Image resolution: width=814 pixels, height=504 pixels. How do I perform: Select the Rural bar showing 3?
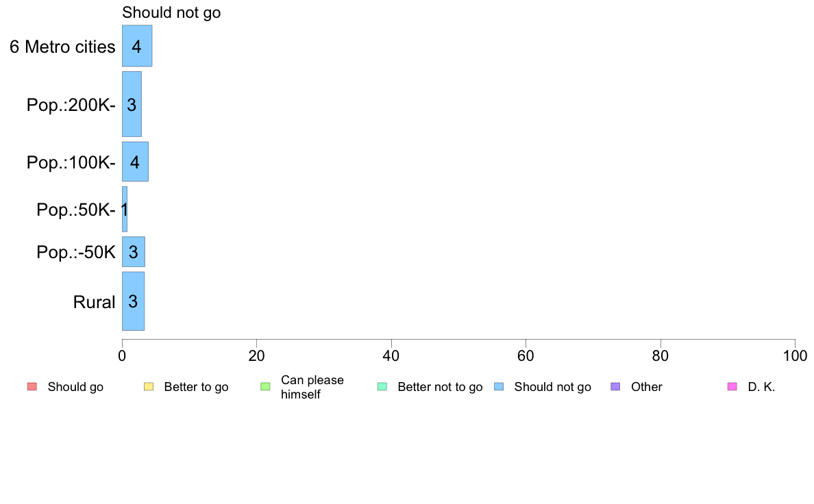point(134,301)
